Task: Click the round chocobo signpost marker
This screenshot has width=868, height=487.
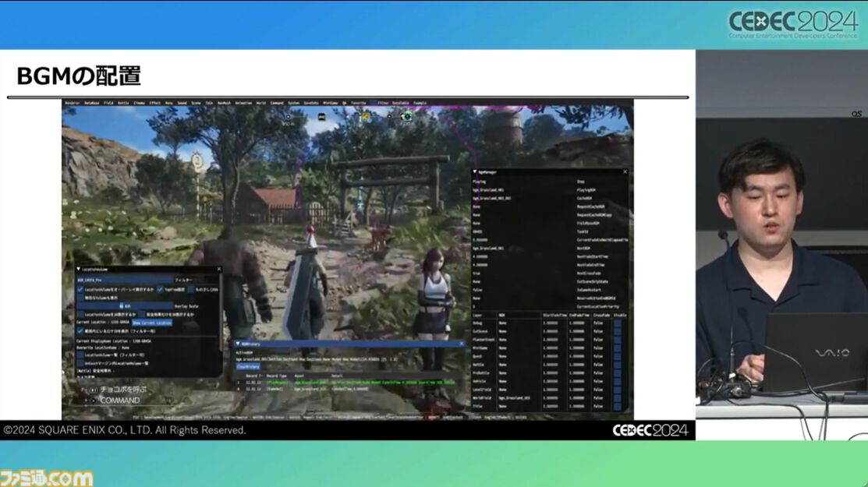Action: pyautogui.click(x=197, y=161)
